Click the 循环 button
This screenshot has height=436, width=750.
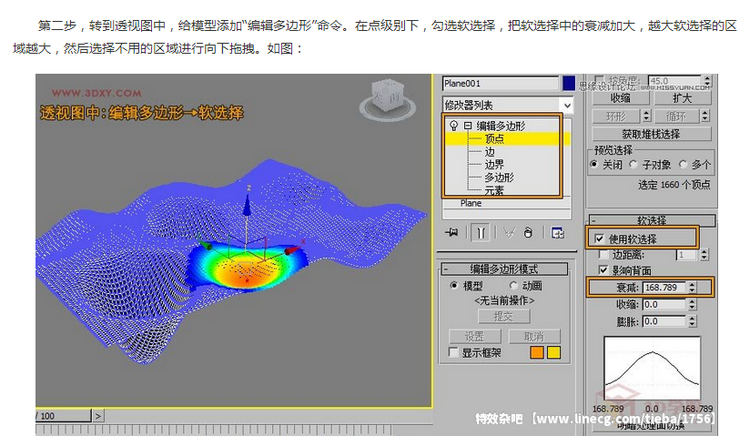(676, 116)
